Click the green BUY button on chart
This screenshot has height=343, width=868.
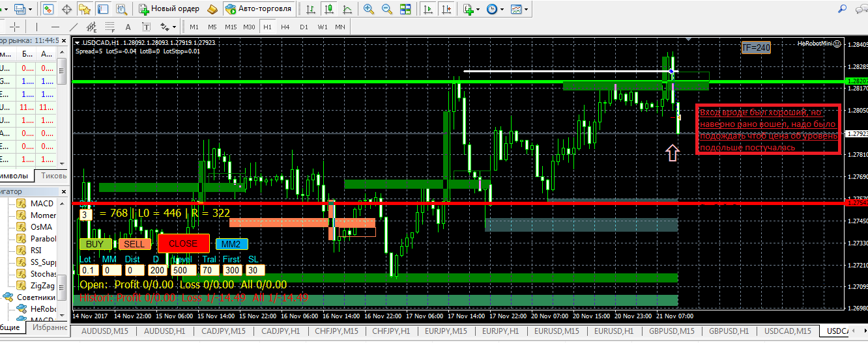[x=95, y=244]
